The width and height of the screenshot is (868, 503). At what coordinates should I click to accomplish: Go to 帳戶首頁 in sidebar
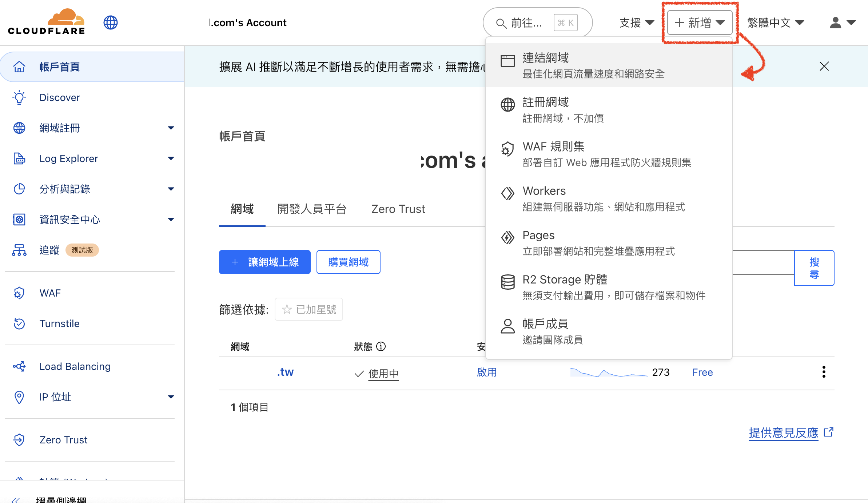pyautogui.click(x=92, y=67)
